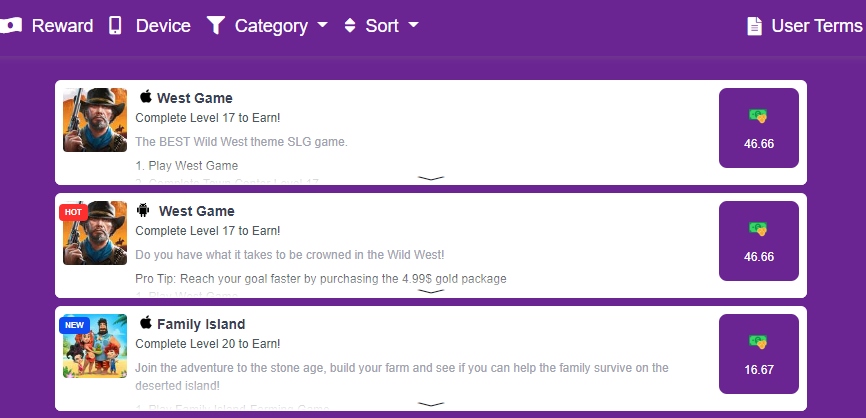Open the User Terms link
Image resolution: width=866 pixels, height=418 pixels.
tap(805, 26)
